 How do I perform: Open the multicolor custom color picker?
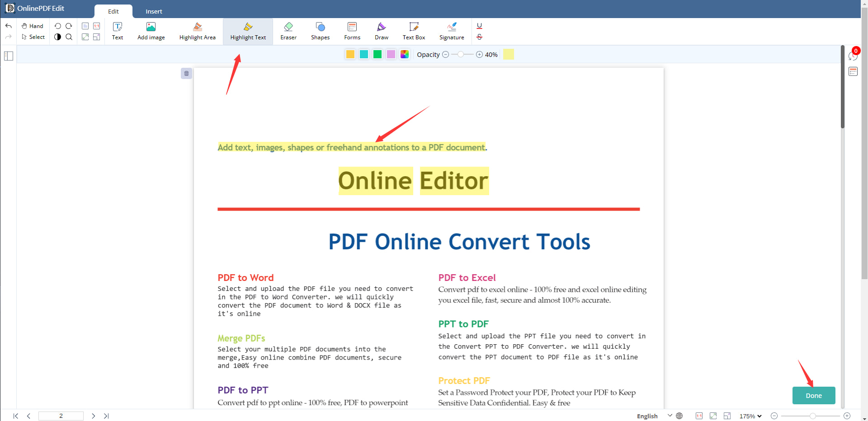tap(405, 55)
